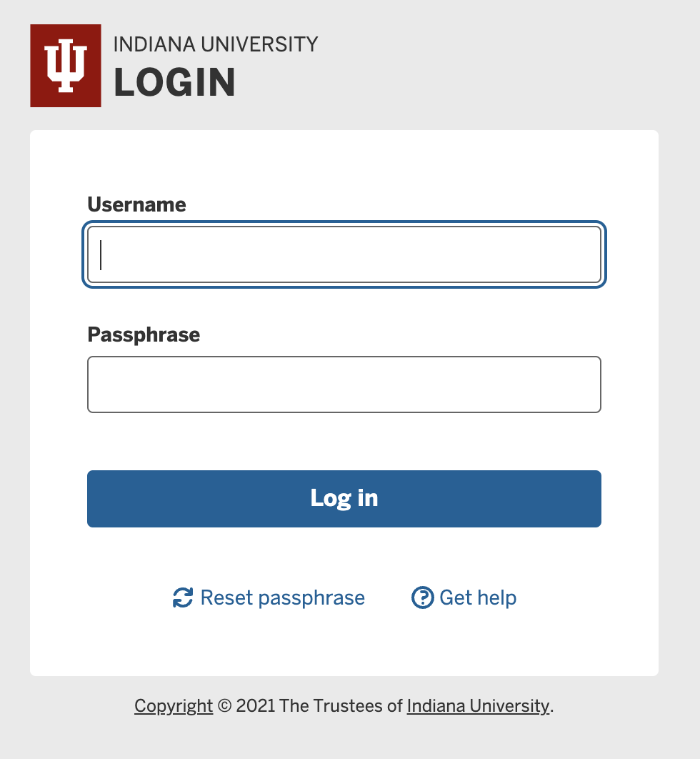Click the white login form card
This screenshot has height=759, width=700.
[x=344, y=643]
